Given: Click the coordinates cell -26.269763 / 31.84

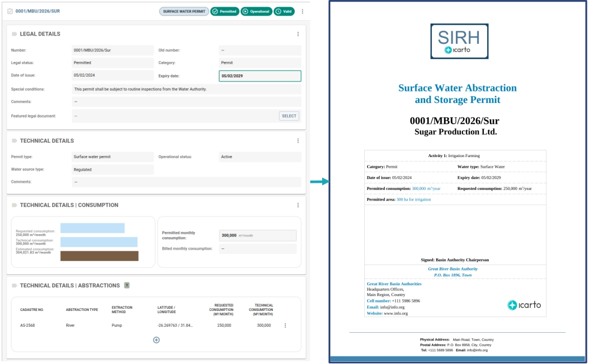Looking at the screenshot, I should click(175, 326).
